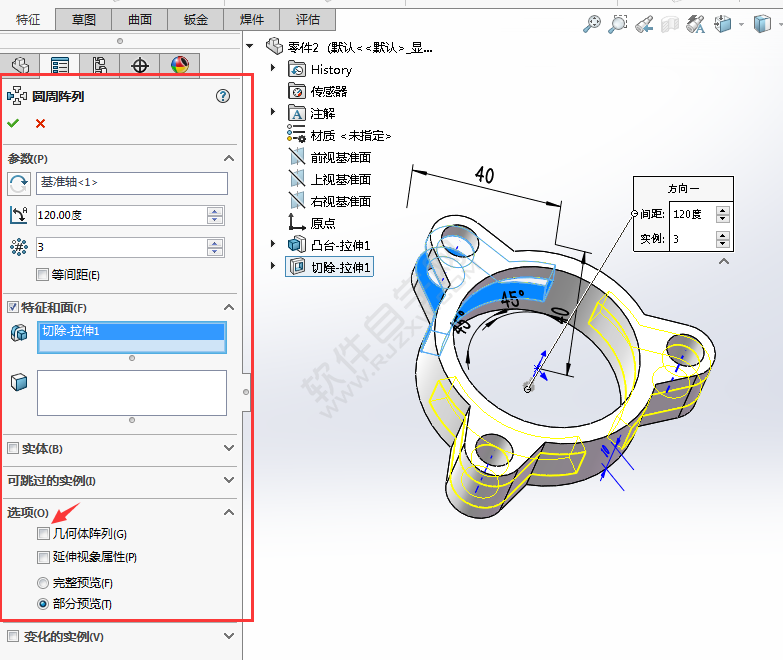The height and width of the screenshot is (660, 783).
Task: Expand the 切除-拉伸1 feature arrow
Action: 273,266
